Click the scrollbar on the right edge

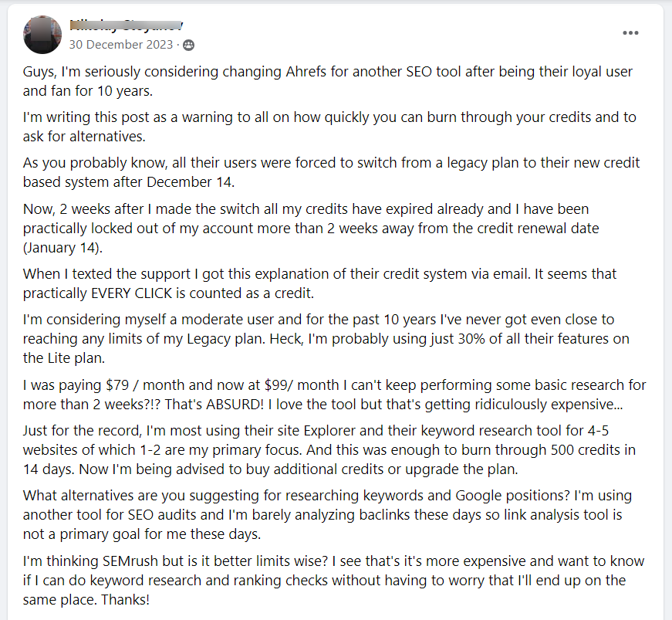click(x=668, y=309)
